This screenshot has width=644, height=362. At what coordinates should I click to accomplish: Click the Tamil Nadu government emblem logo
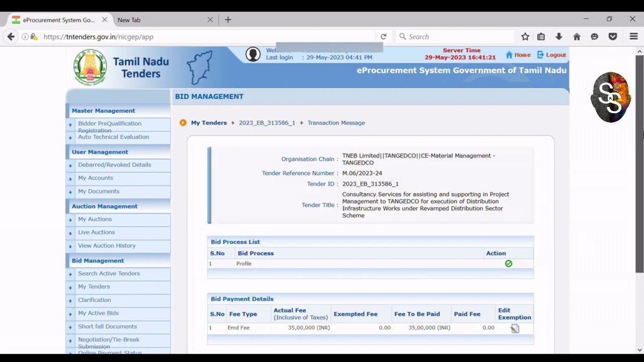point(91,67)
